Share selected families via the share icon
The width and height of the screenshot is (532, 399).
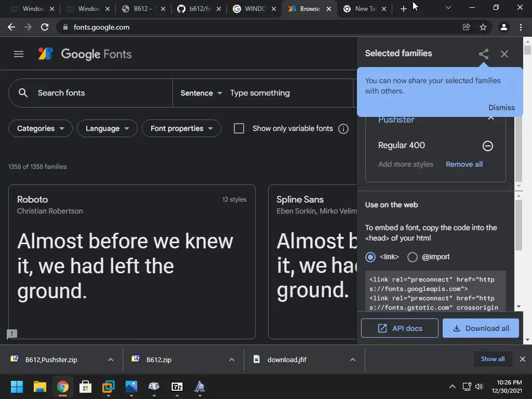pos(484,54)
